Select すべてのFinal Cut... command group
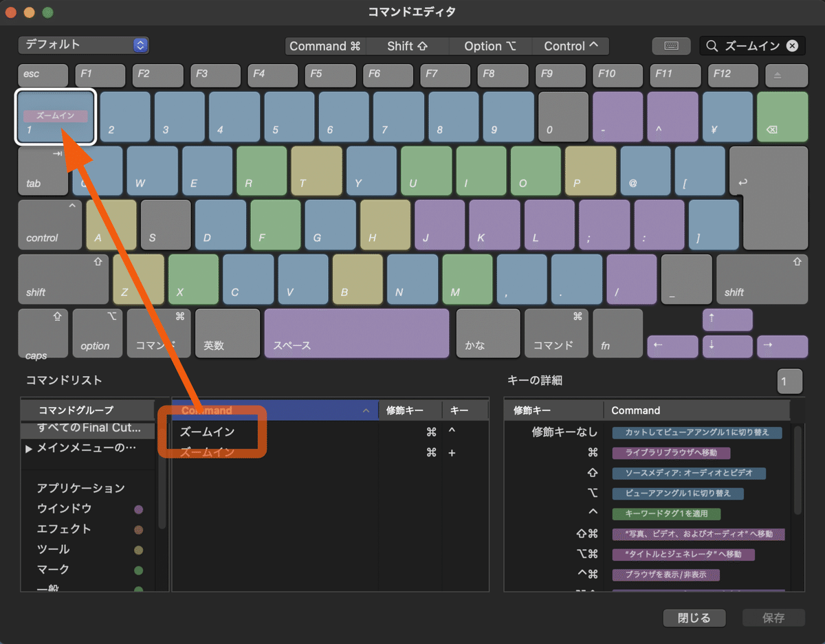This screenshot has height=644, width=825. (89, 428)
